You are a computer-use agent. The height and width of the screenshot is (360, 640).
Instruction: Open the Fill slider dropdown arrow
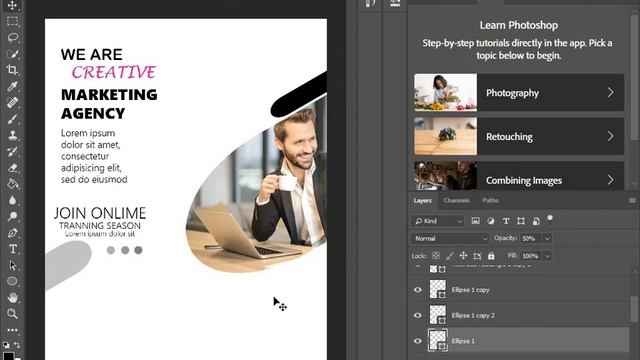click(x=547, y=256)
